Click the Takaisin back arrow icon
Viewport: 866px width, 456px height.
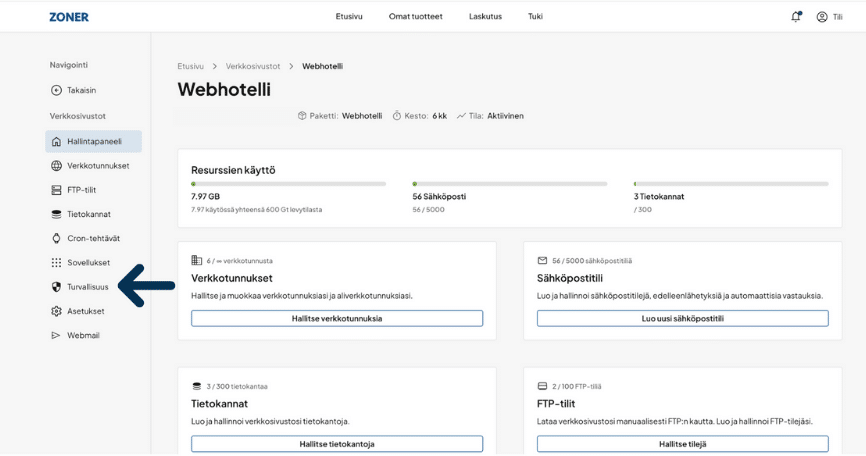click(57, 90)
